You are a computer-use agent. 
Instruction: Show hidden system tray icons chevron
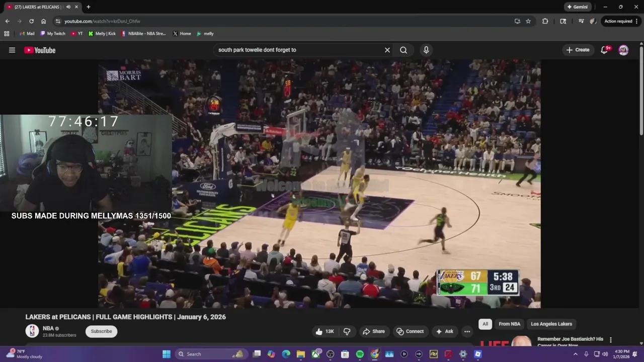576,354
